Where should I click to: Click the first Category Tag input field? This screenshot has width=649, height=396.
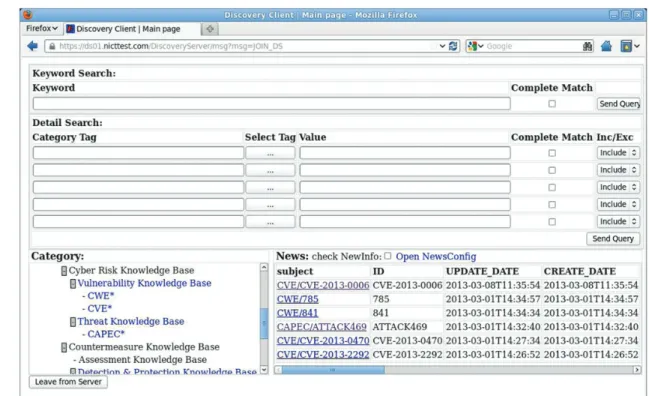click(x=138, y=153)
